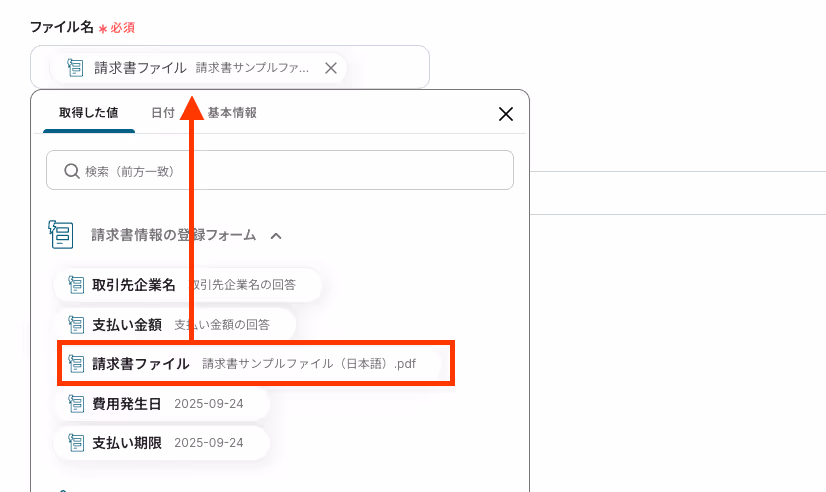
Task: Click the 請求書ファイル chip in file name field
Action: click(x=198, y=68)
